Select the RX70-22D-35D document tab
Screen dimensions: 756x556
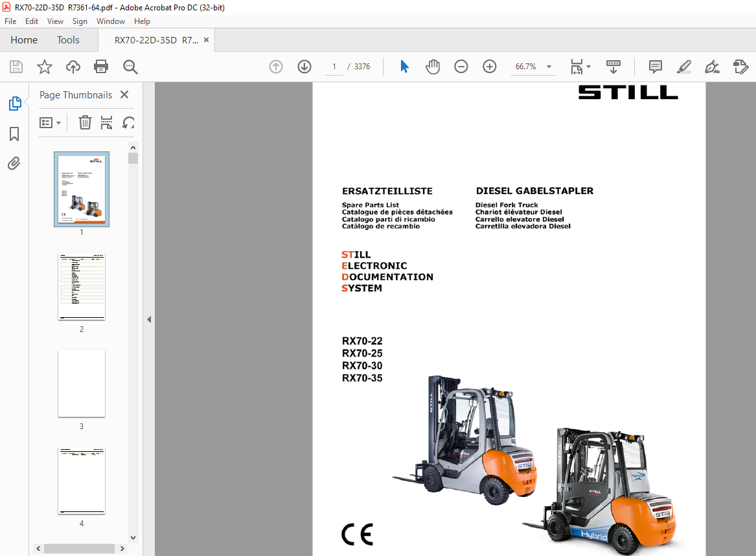156,40
